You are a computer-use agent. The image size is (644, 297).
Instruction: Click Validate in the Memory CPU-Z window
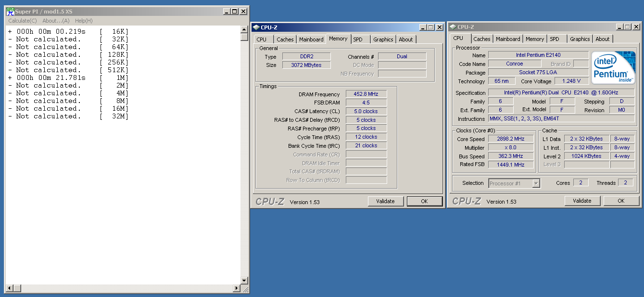click(386, 201)
